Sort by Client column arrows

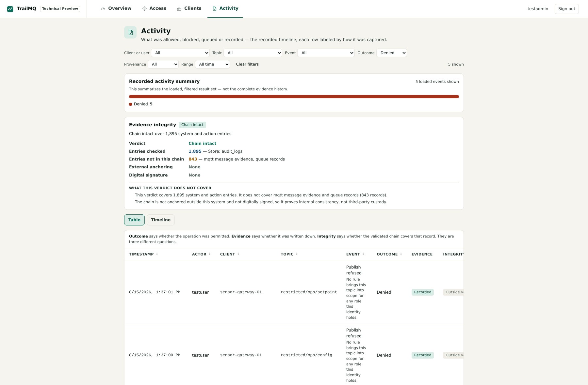tap(238, 254)
